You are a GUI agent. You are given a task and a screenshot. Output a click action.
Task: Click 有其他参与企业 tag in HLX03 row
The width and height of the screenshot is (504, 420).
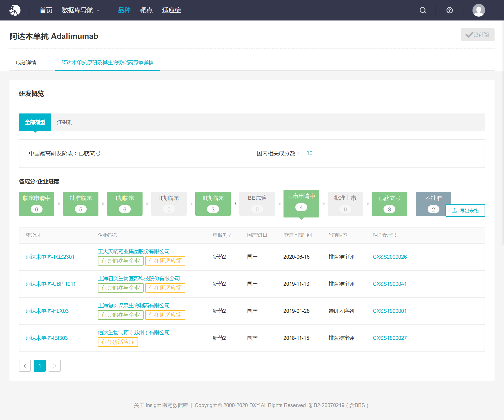pyautogui.click(x=120, y=315)
